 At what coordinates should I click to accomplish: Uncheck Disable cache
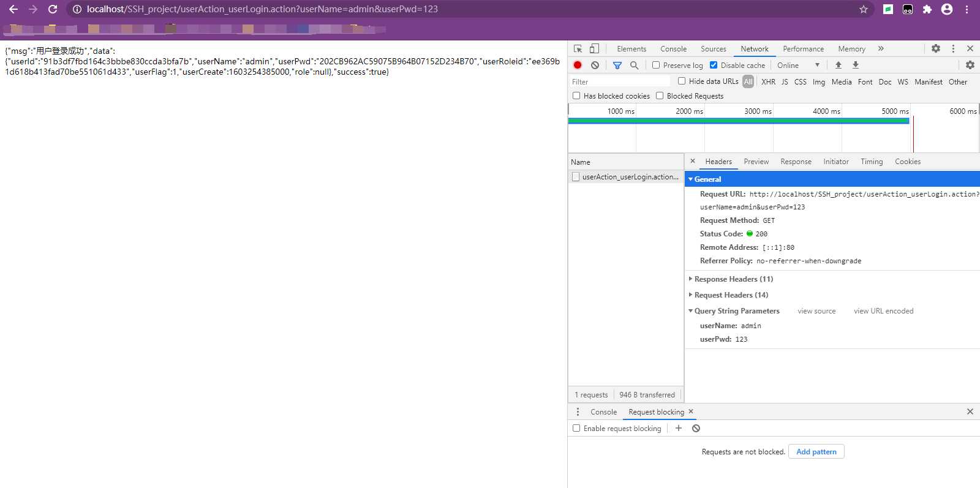pyautogui.click(x=714, y=65)
